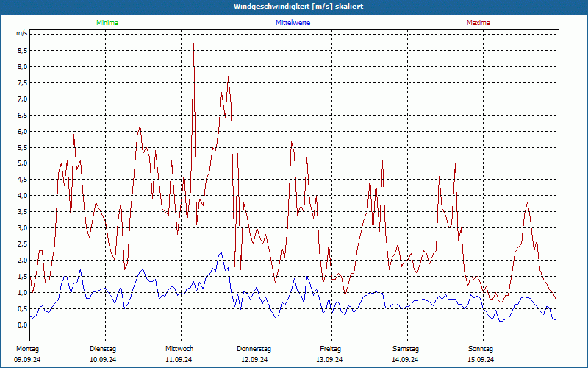Click the '2,0' y-axis value
Viewport: 588px width, 368px height.
tap(22, 261)
